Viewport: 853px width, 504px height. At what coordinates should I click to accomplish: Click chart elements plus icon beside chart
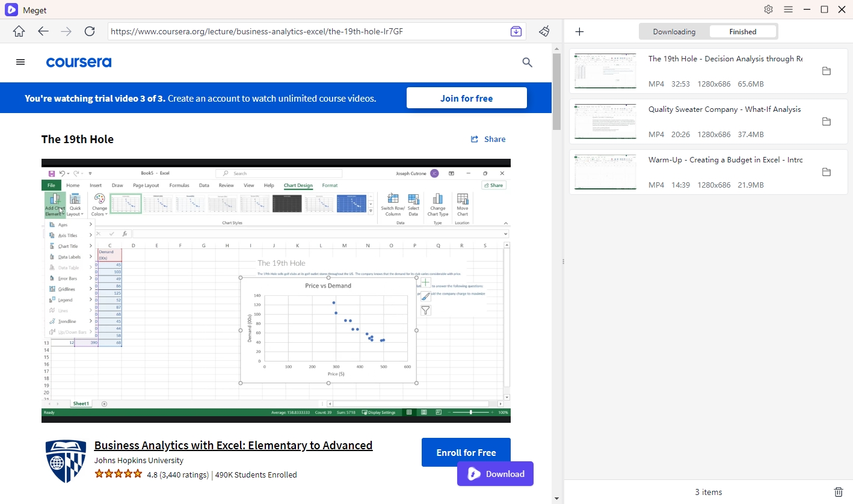425,282
